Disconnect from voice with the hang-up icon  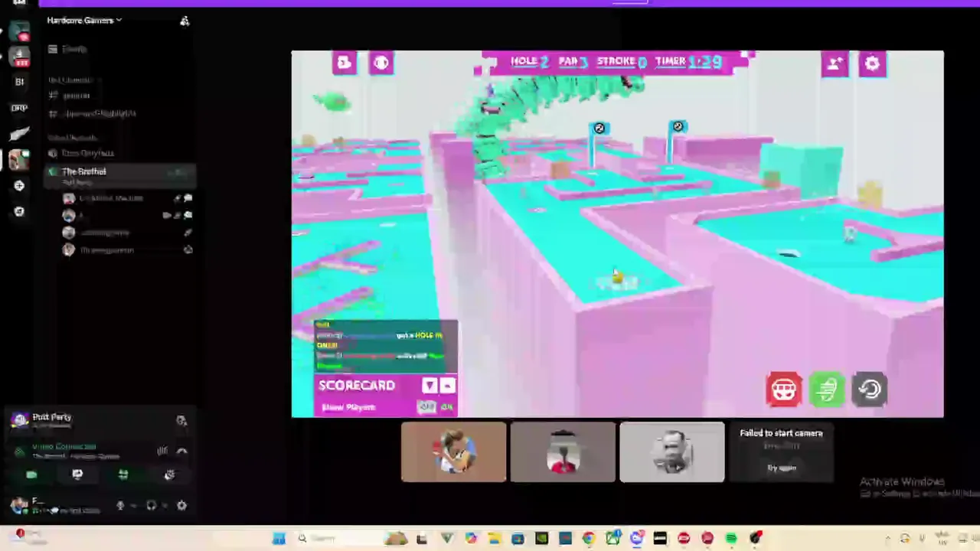pyautogui.click(x=181, y=451)
